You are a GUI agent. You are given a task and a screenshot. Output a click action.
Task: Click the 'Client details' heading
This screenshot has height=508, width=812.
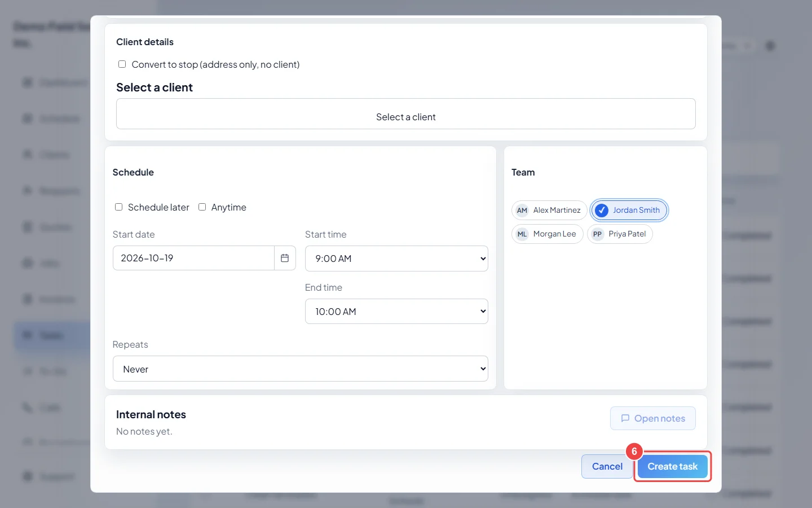point(145,42)
